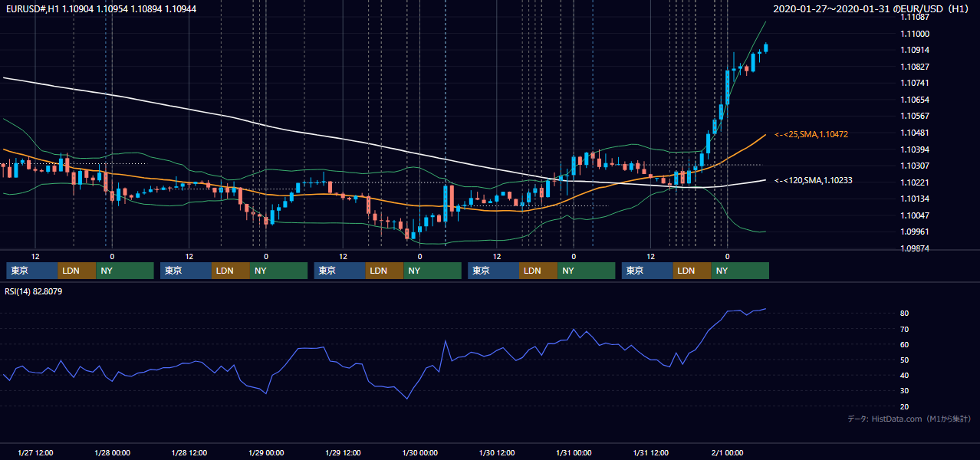Screen dimensions: 980x460
Task: Click price axis value 1.10827
Action: (916, 67)
